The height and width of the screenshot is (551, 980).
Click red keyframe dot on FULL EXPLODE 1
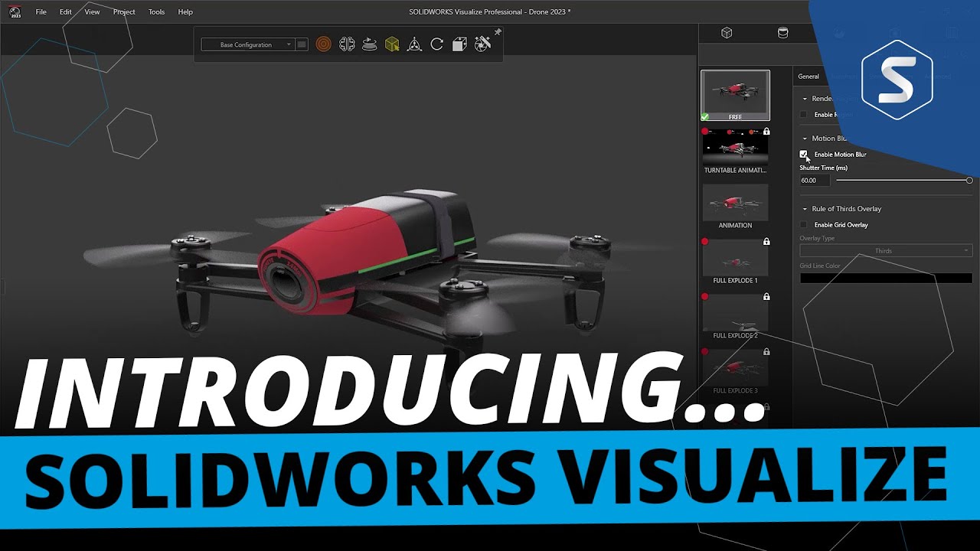tap(705, 242)
